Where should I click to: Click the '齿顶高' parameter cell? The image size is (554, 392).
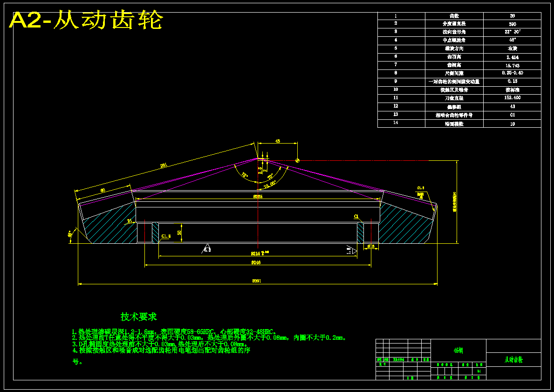[x=454, y=57]
